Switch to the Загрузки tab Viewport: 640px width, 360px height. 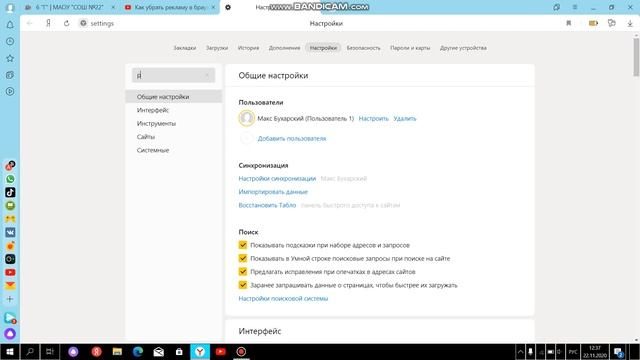pyautogui.click(x=217, y=48)
